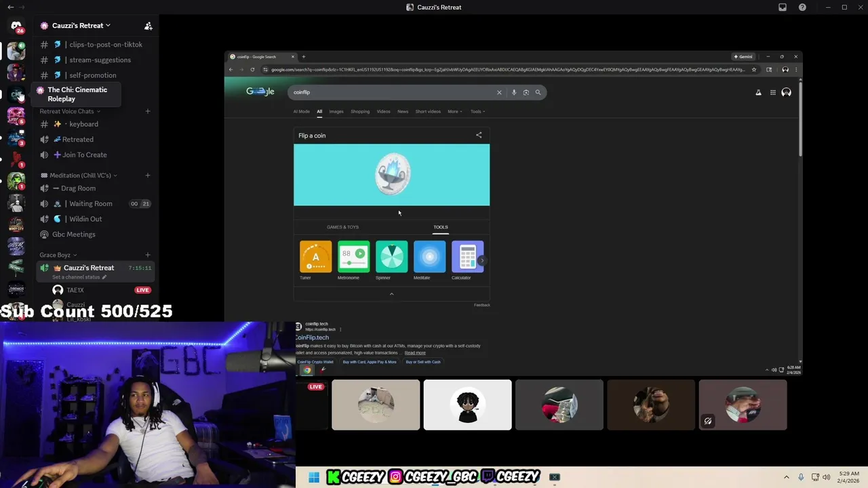
Task: Collapse the tools panel with the up chevron
Action: [x=391, y=294]
